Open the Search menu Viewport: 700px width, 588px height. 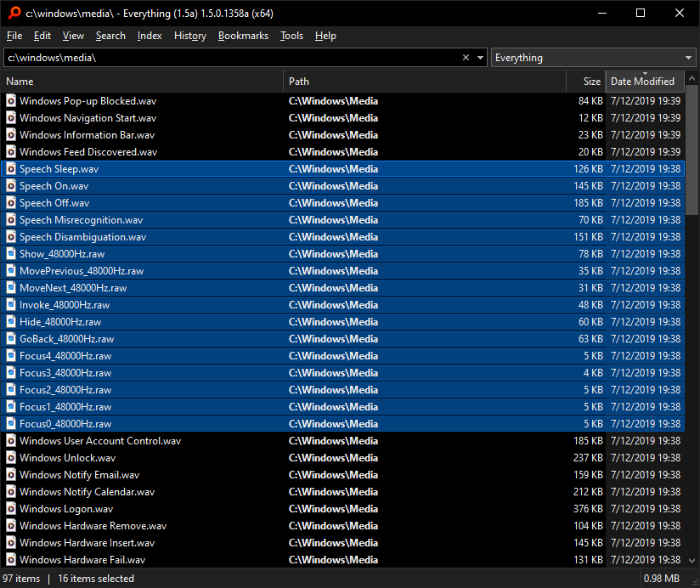110,36
